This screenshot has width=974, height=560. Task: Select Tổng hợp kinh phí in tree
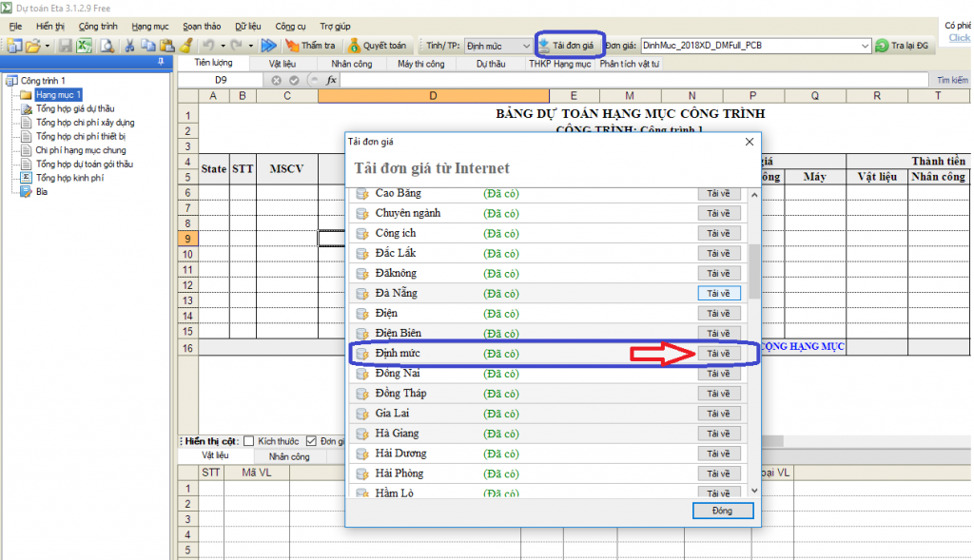[69, 178]
